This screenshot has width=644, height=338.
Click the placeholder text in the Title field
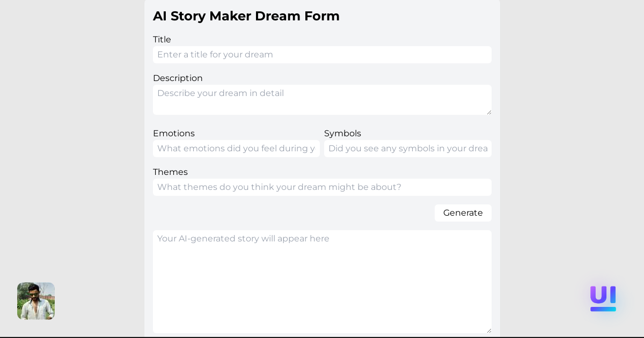point(215,55)
